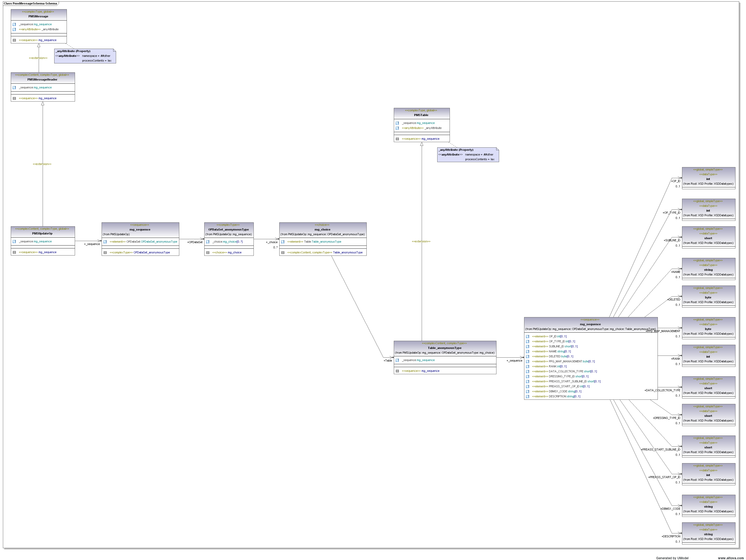Click property icon beside DBMS1_CODE element
The image size is (746, 560).
528,391
